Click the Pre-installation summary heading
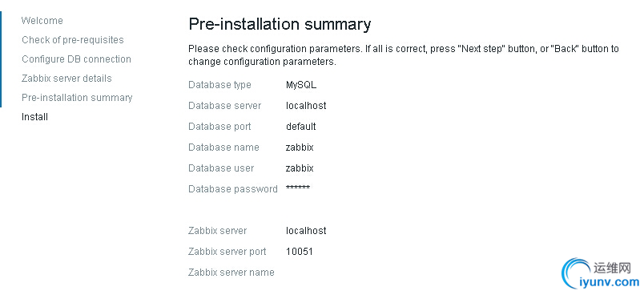644x295 pixels. click(280, 24)
